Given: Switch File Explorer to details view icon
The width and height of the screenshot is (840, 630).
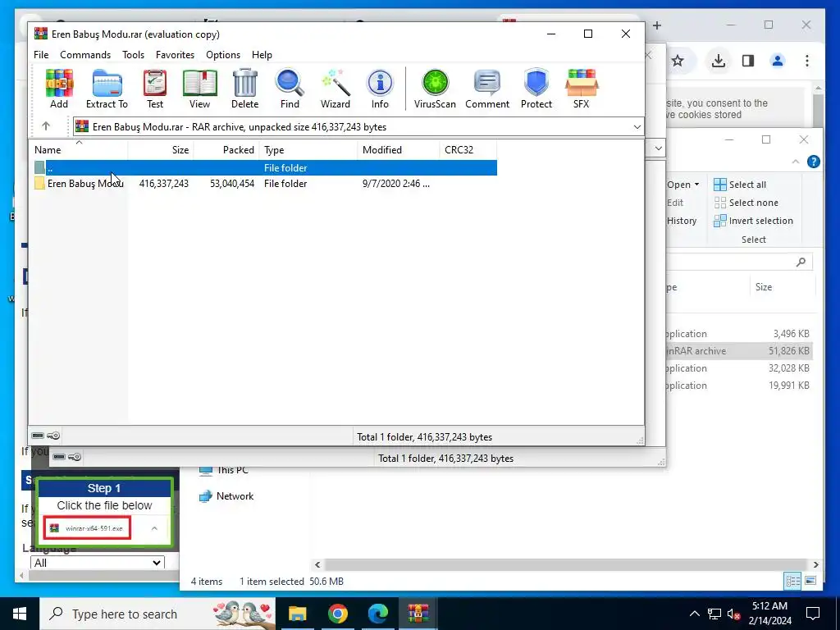Looking at the screenshot, I should (x=793, y=581).
